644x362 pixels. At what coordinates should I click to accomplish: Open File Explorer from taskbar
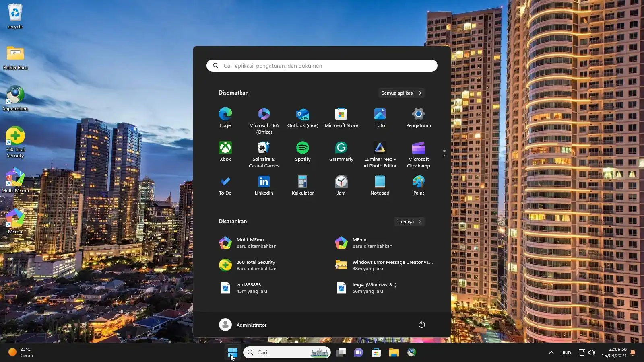[394, 352]
